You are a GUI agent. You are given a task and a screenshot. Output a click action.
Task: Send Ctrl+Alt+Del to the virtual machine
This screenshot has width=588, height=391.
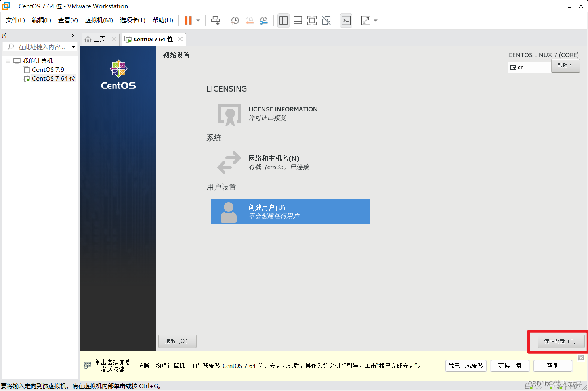coord(216,21)
